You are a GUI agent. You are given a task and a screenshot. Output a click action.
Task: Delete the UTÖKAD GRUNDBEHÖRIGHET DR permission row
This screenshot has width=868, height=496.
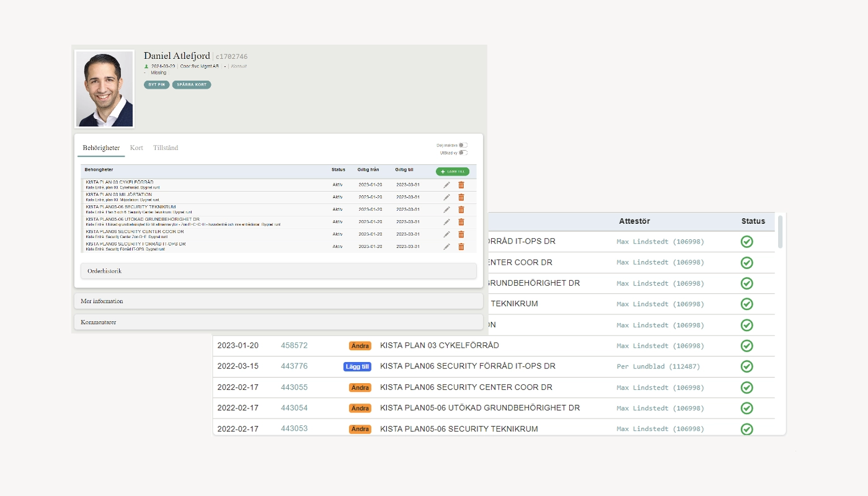(x=461, y=222)
